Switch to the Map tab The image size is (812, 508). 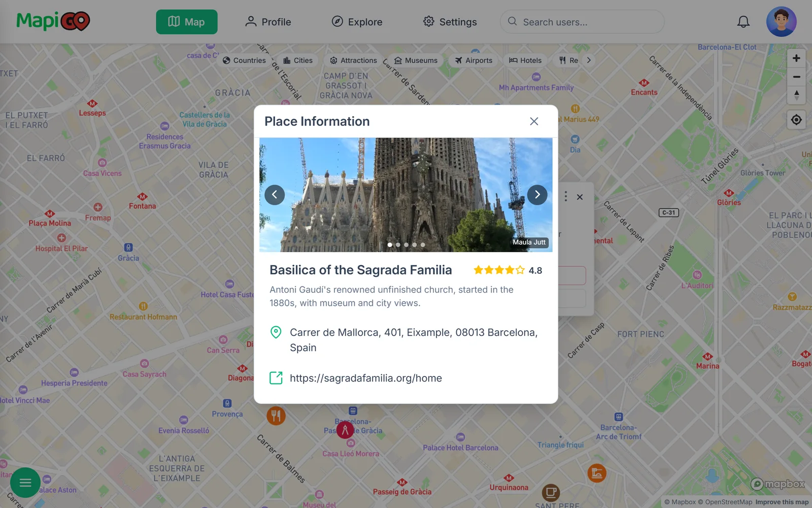[187, 22]
